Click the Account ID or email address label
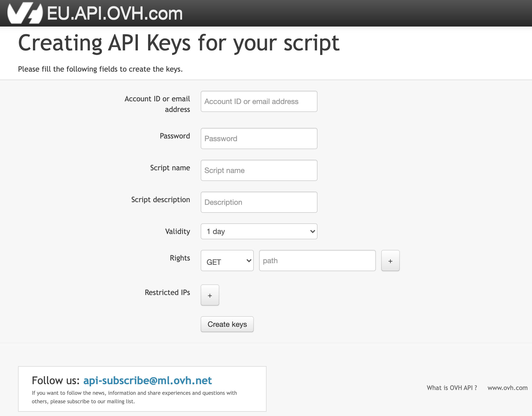The image size is (532, 416). pos(157,104)
